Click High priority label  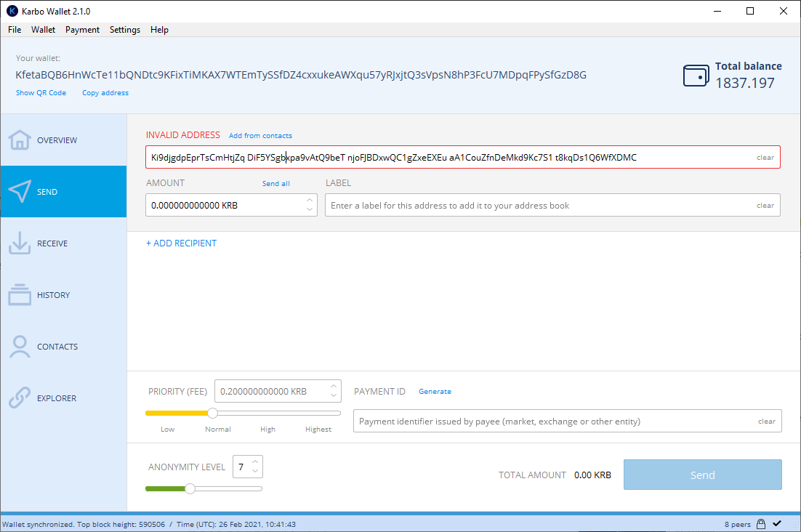pyautogui.click(x=267, y=430)
